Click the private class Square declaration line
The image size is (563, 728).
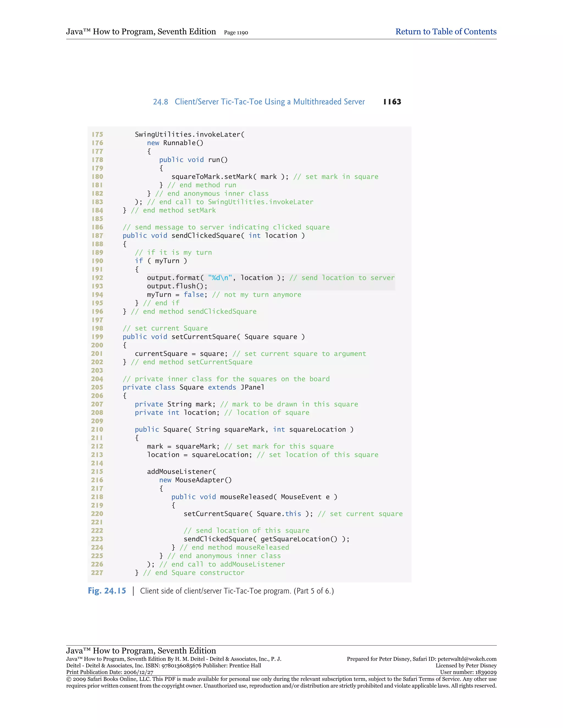[194, 387]
